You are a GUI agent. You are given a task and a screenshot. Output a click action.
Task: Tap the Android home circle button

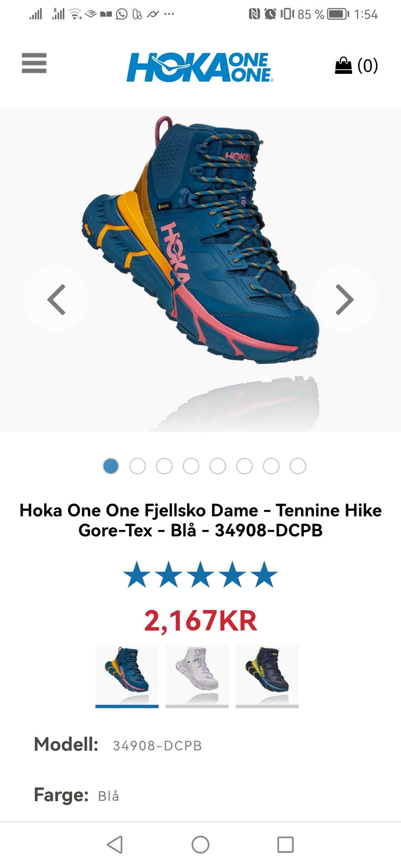click(x=200, y=844)
